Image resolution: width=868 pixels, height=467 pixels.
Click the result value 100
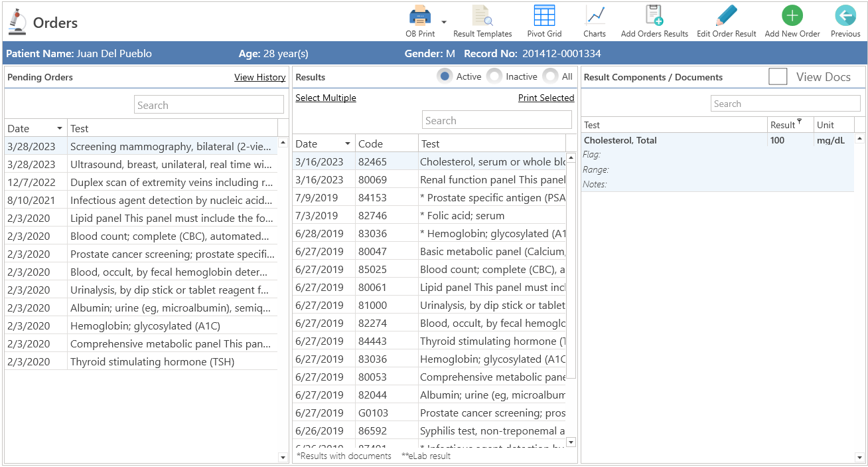pos(777,140)
